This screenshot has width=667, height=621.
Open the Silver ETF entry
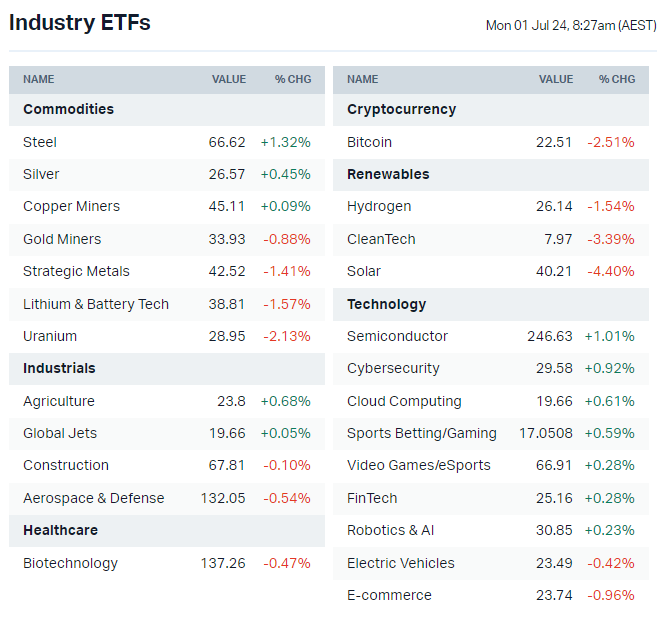41,174
